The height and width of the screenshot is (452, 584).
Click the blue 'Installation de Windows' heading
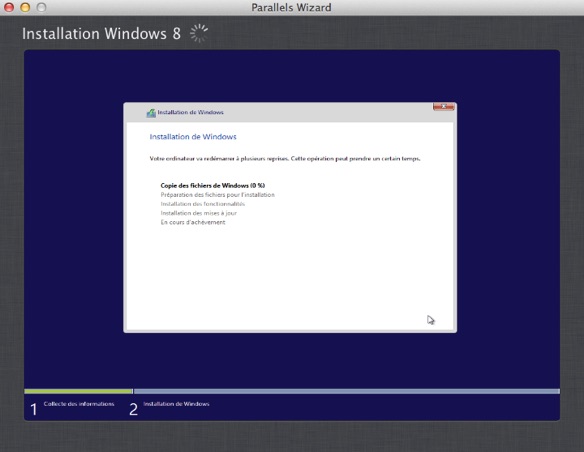coord(193,137)
